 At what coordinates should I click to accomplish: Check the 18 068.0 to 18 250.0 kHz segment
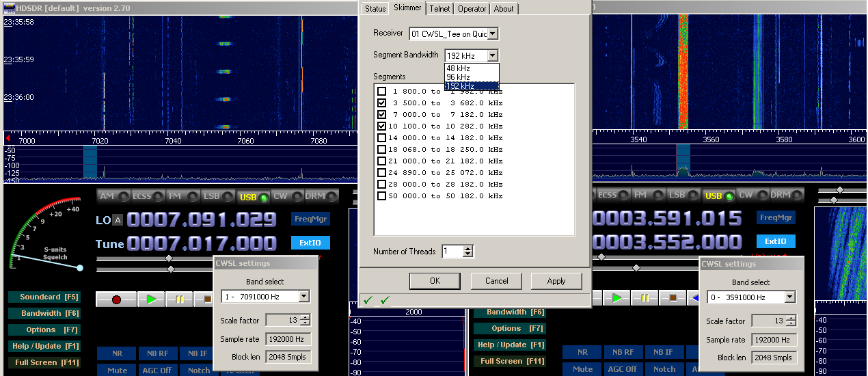pos(381,149)
